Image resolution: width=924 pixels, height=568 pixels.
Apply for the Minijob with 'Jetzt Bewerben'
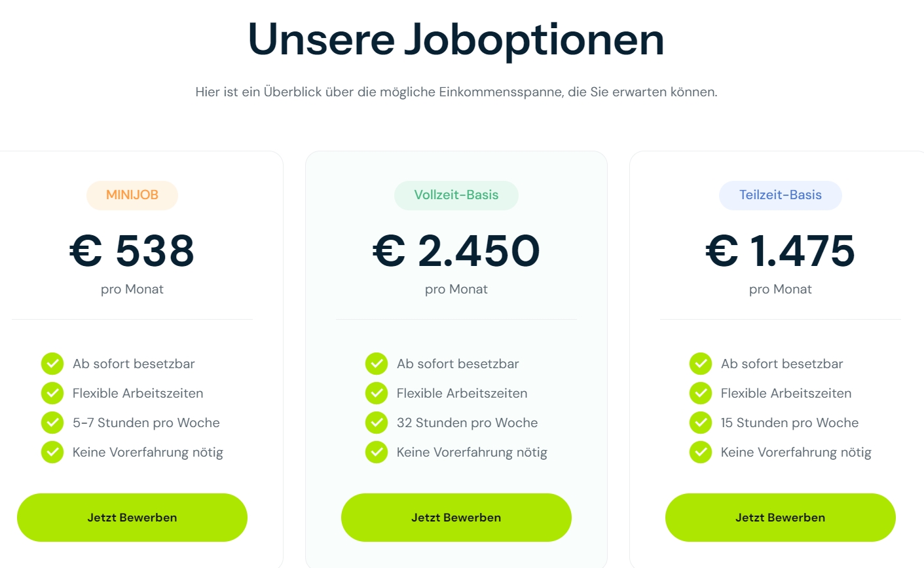(x=132, y=518)
